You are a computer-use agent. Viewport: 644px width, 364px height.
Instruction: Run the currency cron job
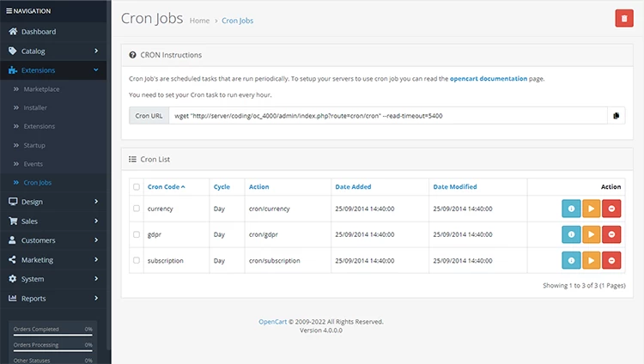(x=591, y=209)
